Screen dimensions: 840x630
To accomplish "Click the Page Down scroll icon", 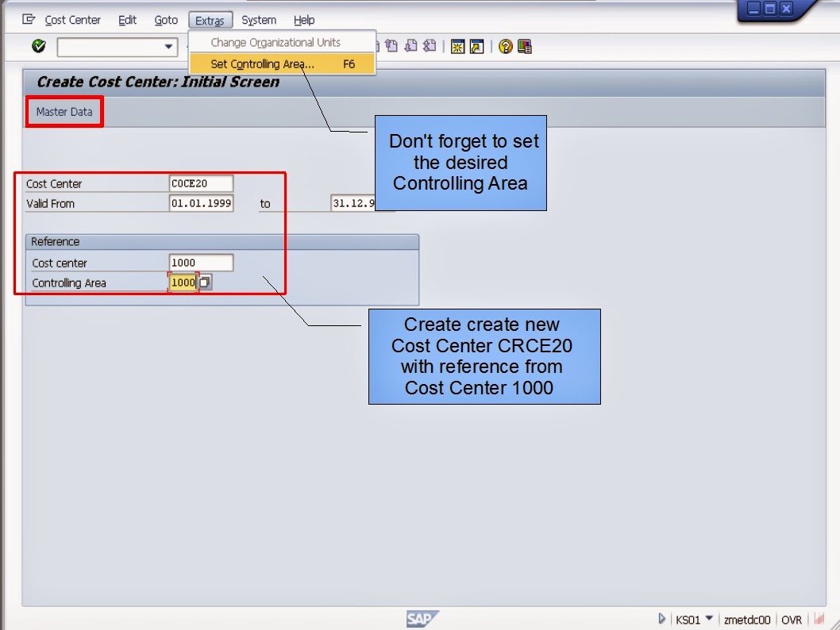I will [411, 47].
